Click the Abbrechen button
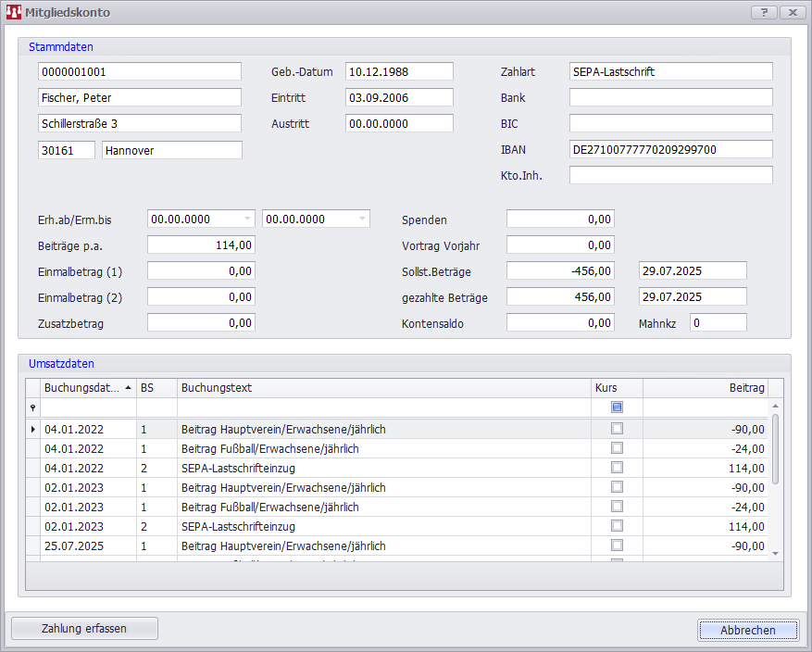Viewport: 812px width, 652px height. [x=747, y=630]
